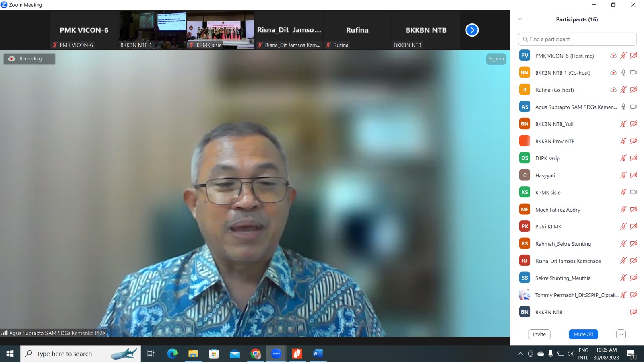Open Zoom from the Windows taskbar
The width and height of the screenshot is (644, 362).
(x=276, y=354)
